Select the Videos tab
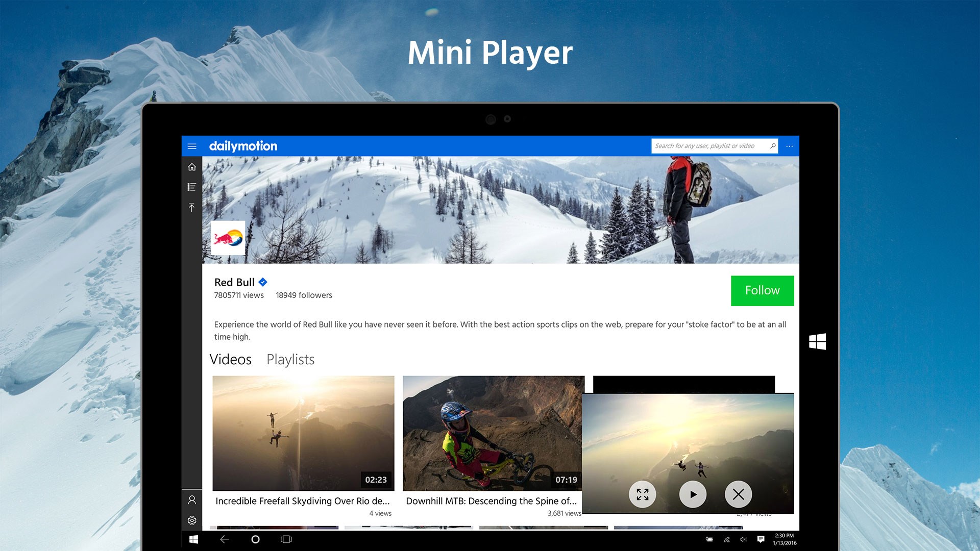Screen dimensions: 980x551 tap(231, 360)
